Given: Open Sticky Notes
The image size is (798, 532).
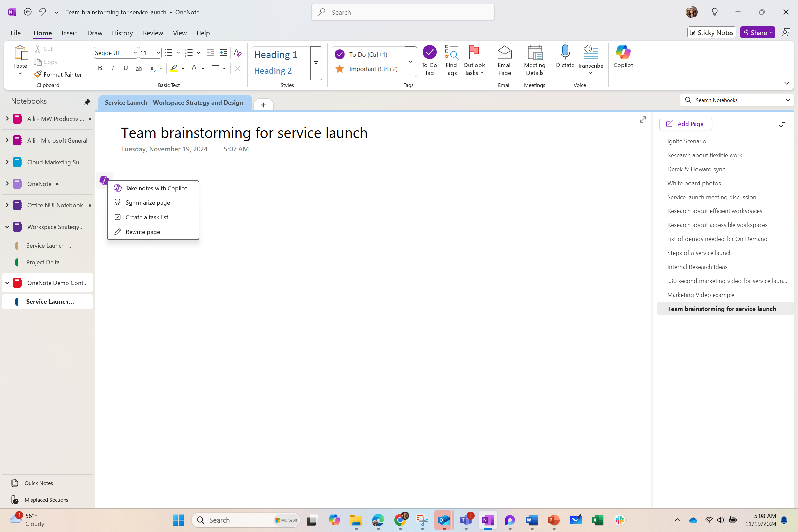Looking at the screenshot, I should [711, 32].
